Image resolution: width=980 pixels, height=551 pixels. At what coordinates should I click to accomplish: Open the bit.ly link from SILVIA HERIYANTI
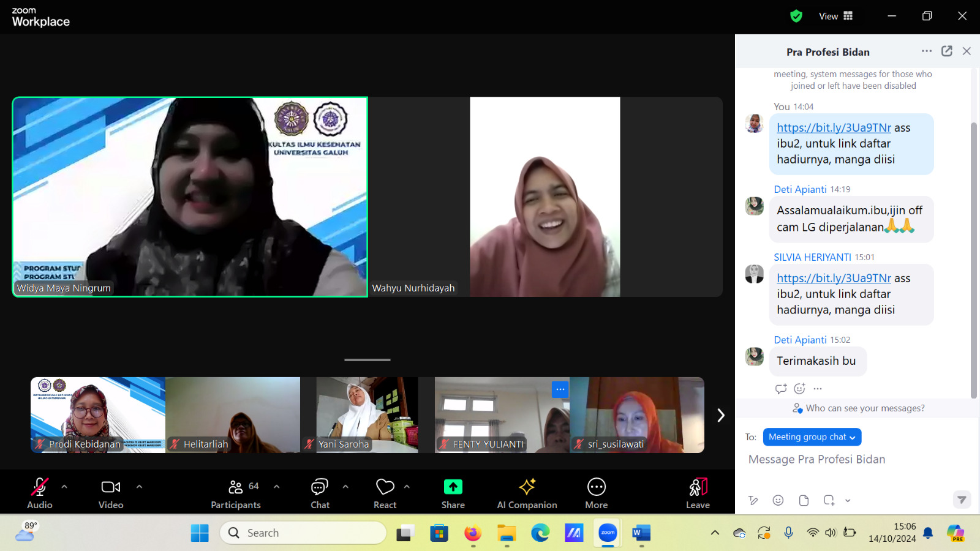coord(834,278)
